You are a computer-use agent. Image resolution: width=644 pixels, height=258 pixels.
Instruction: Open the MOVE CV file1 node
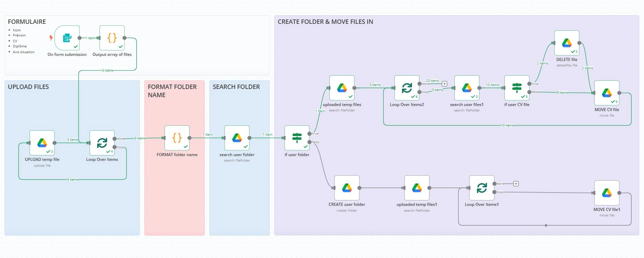pos(607,193)
